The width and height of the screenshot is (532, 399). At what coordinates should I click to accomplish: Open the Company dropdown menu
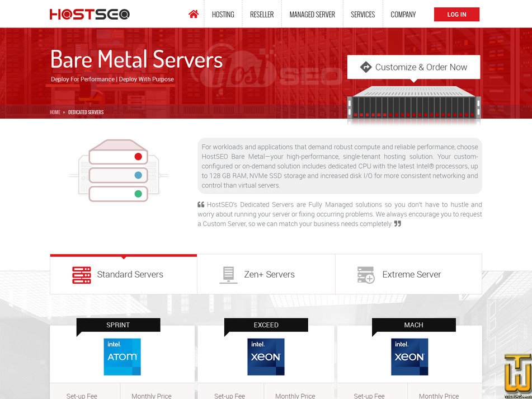pyautogui.click(x=403, y=14)
